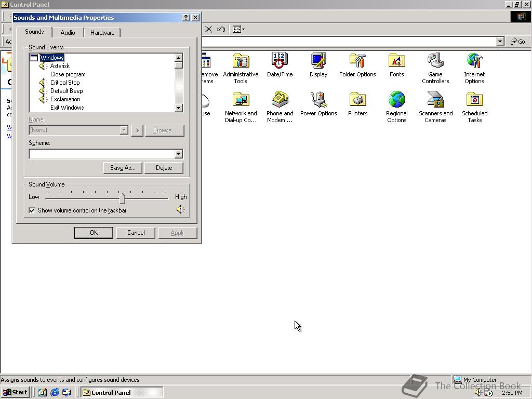Click the What's This help button

coord(185,18)
